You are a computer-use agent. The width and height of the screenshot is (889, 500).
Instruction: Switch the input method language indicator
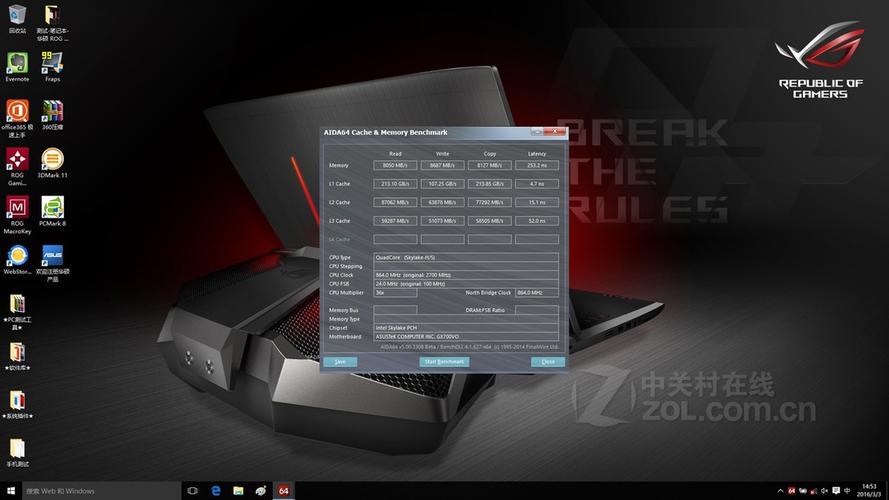[x=847, y=491]
